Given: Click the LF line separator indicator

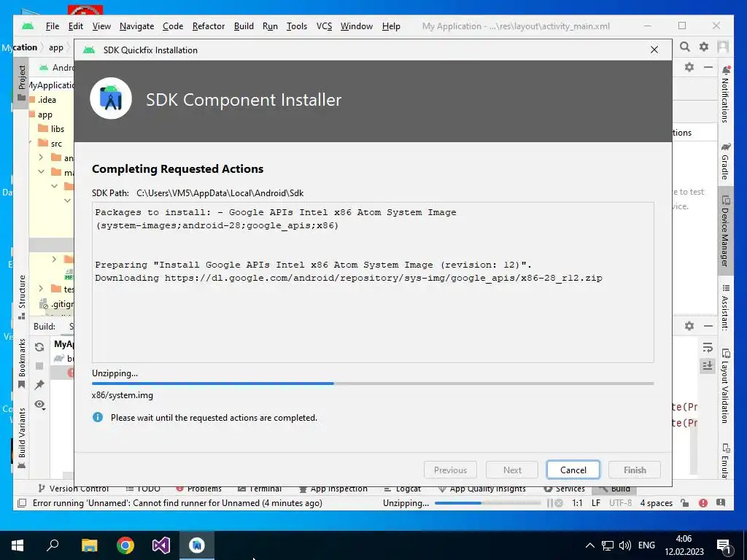Looking at the screenshot, I should pyautogui.click(x=596, y=503).
